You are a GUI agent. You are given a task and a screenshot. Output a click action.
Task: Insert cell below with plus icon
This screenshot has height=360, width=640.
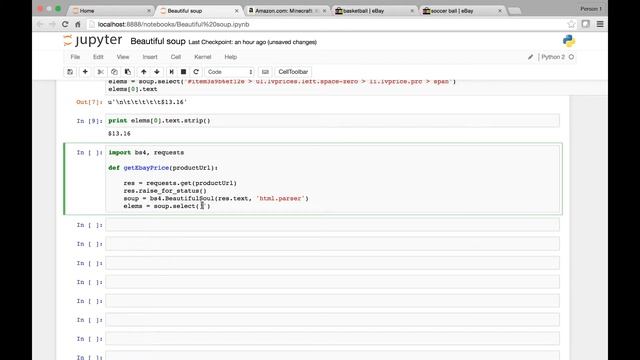(x=85, y=72)
